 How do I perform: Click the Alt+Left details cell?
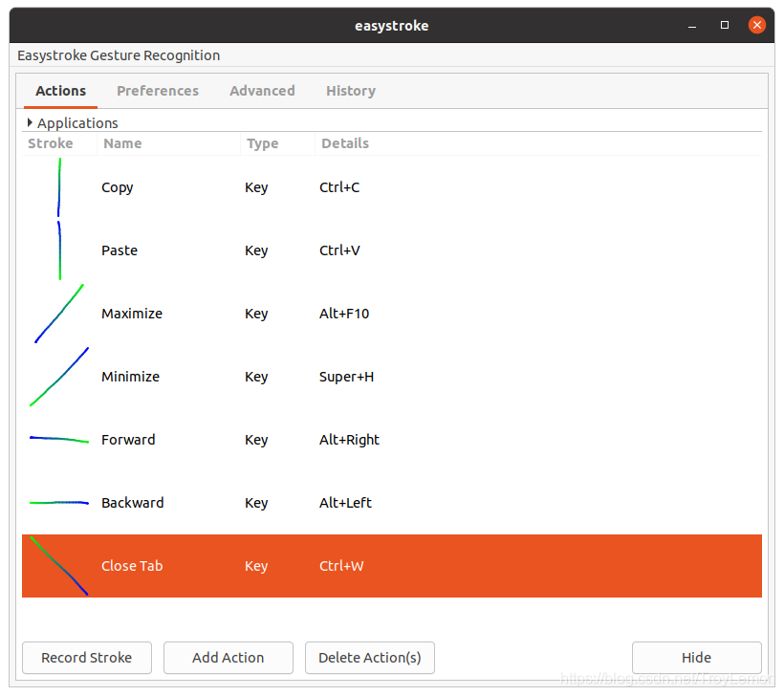click(x=345, y=503)
